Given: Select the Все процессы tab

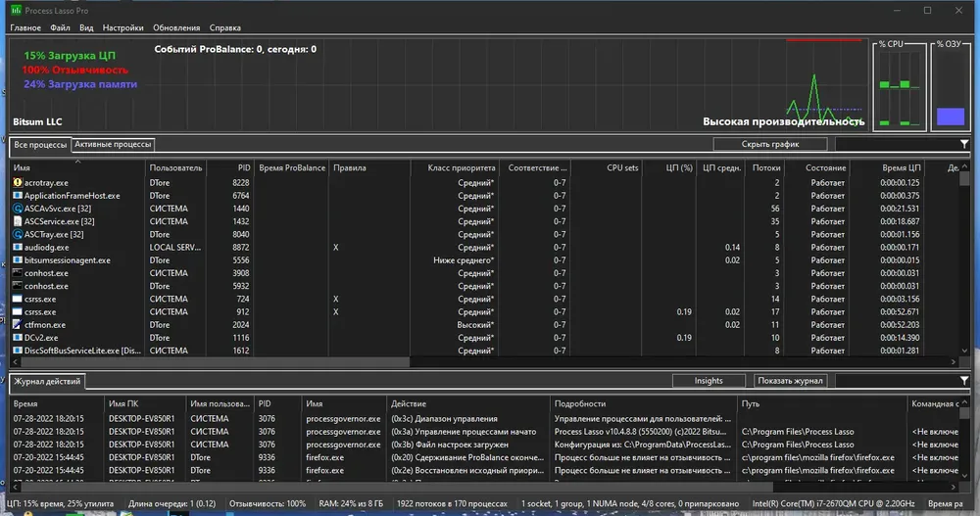Looking at the screenshot, I should click(x=40, y=144).
